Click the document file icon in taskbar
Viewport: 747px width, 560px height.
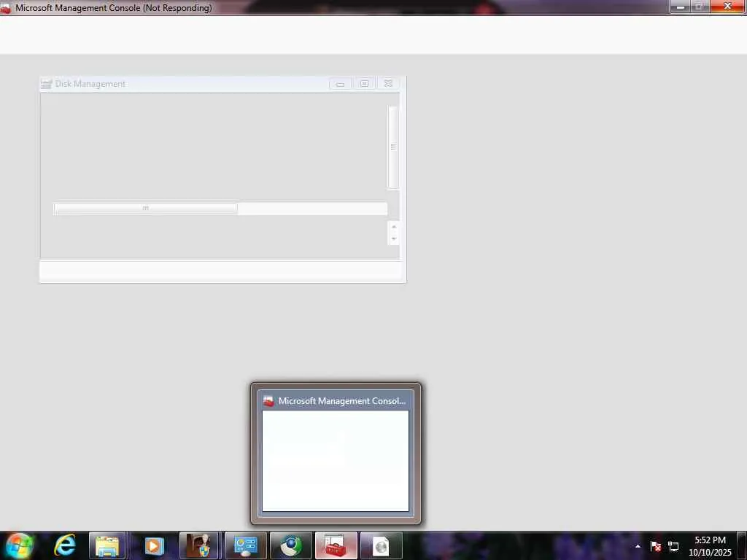(381, 545)
